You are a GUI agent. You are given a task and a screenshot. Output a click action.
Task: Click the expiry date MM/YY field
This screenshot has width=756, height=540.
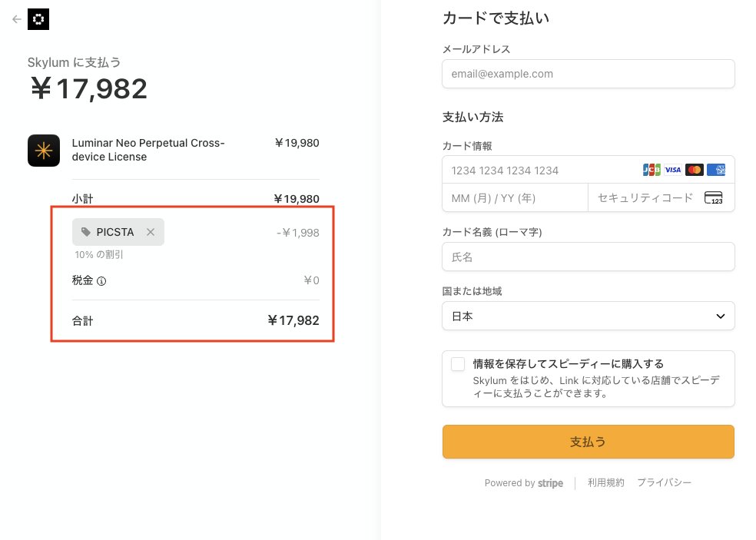pyautogui.click(x=515, y=198)
